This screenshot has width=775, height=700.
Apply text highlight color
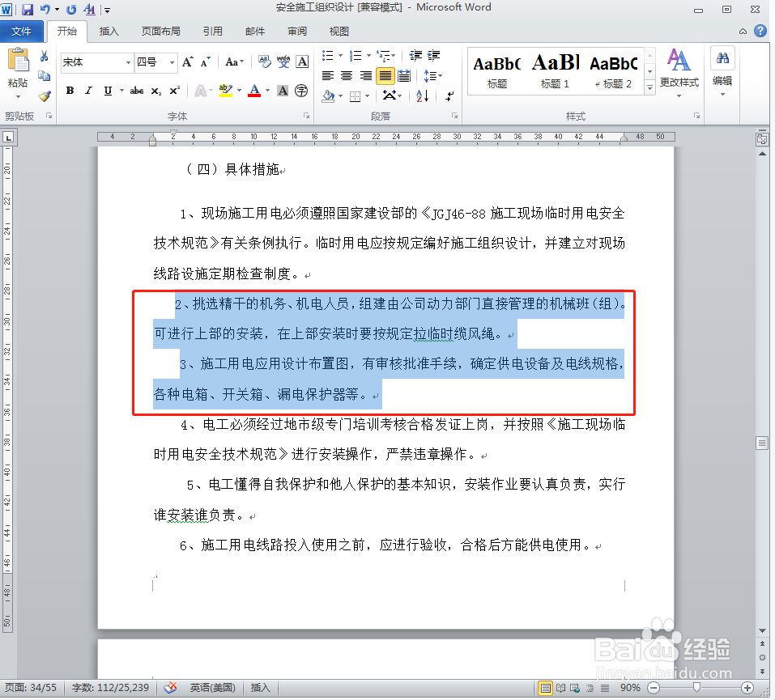(x=224, y=91)
